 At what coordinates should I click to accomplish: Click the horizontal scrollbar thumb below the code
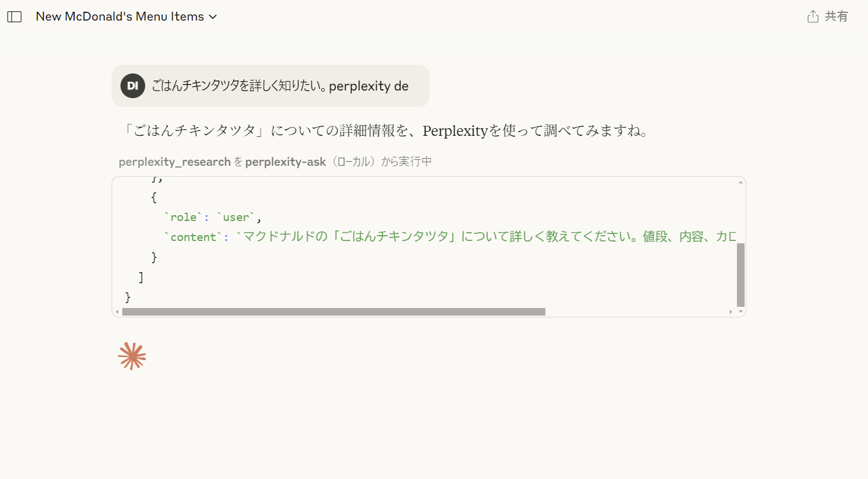[332, 311]
